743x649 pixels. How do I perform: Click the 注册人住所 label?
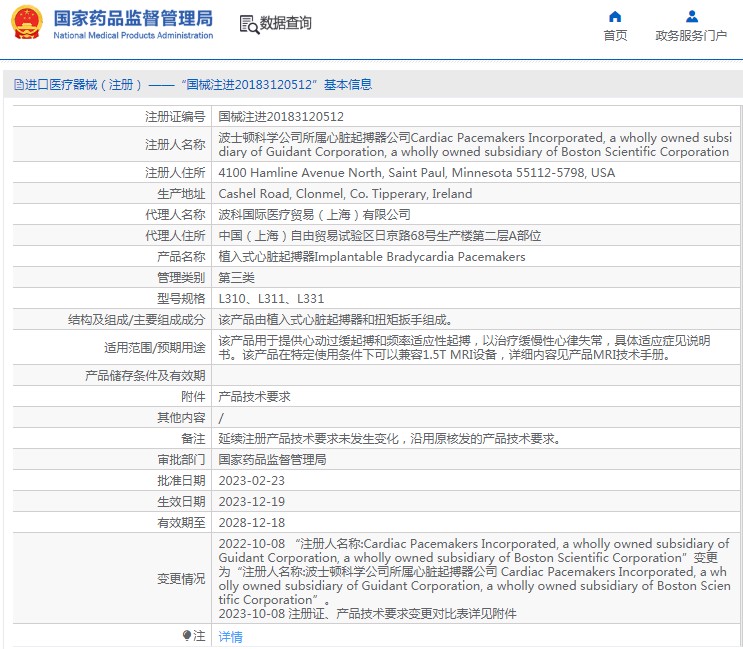coord(175,172)
